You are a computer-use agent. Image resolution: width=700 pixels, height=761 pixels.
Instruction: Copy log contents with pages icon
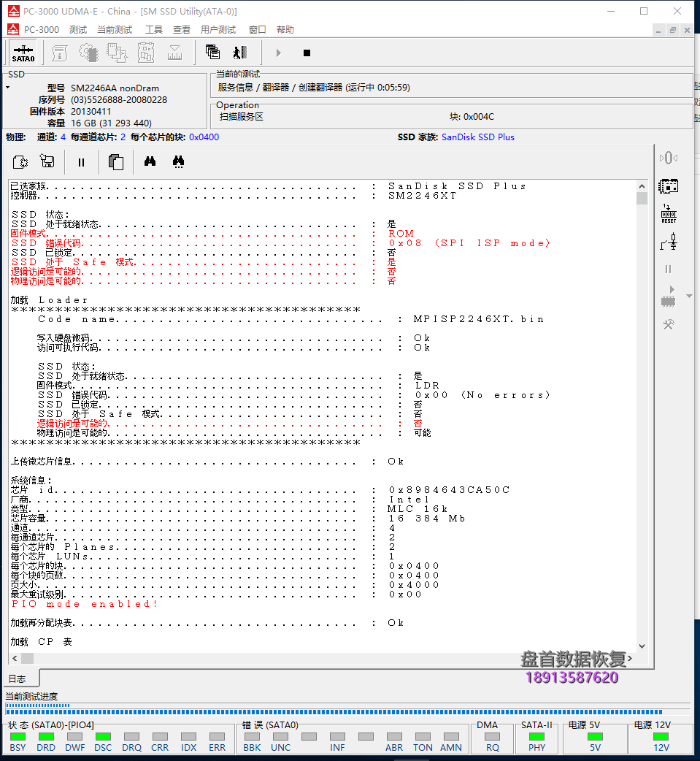point(115,161)
